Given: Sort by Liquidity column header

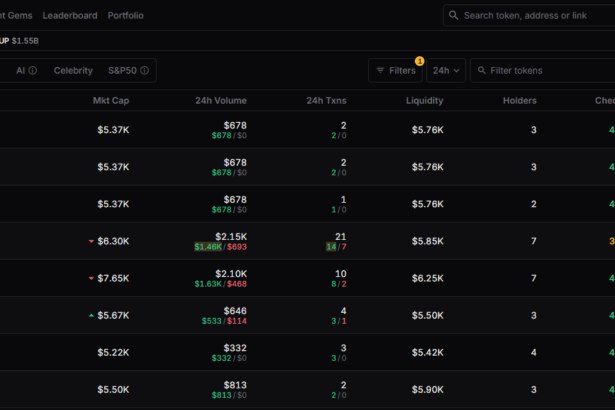Looking at the screenshot, I should click(x=424, y=100).
